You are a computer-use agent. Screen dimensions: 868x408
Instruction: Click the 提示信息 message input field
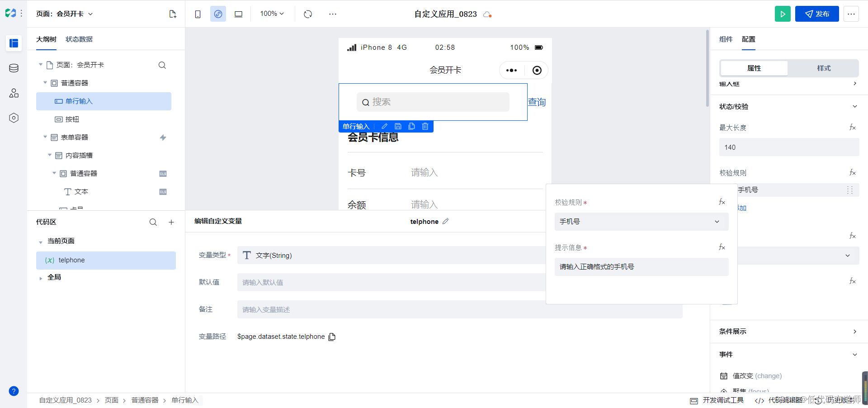[642, 267]
